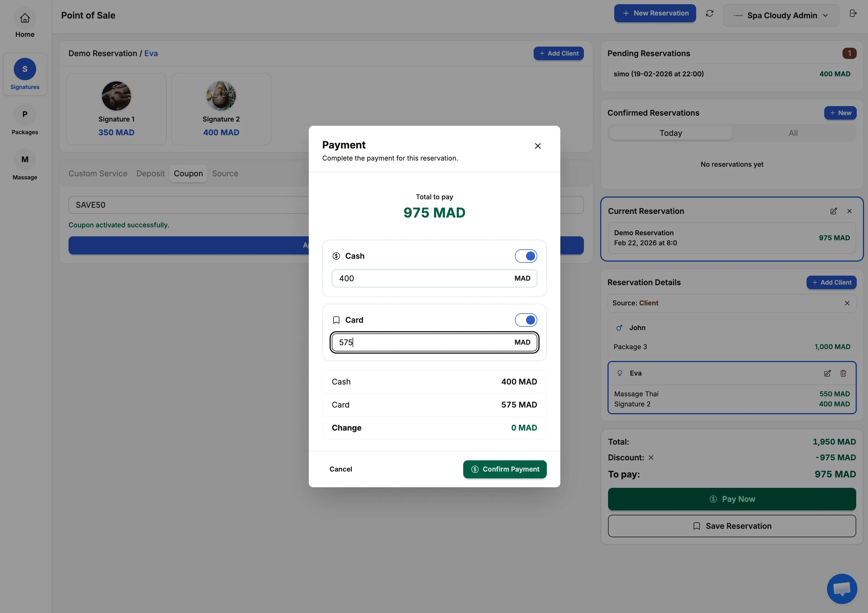The width and height of the screenshot is (868, 613).
Task: Select the All reservations tab
Action: coord(793,133)
